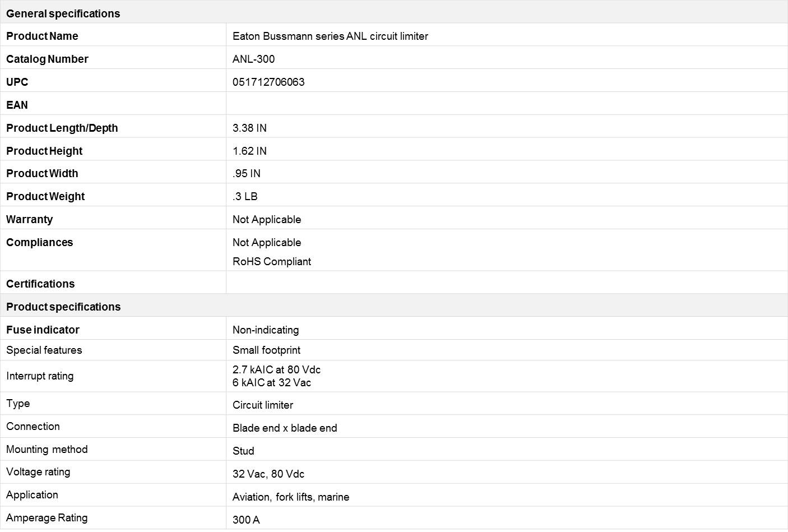
Task: Click the 'Mounting method' label
Action: [47, 449]
